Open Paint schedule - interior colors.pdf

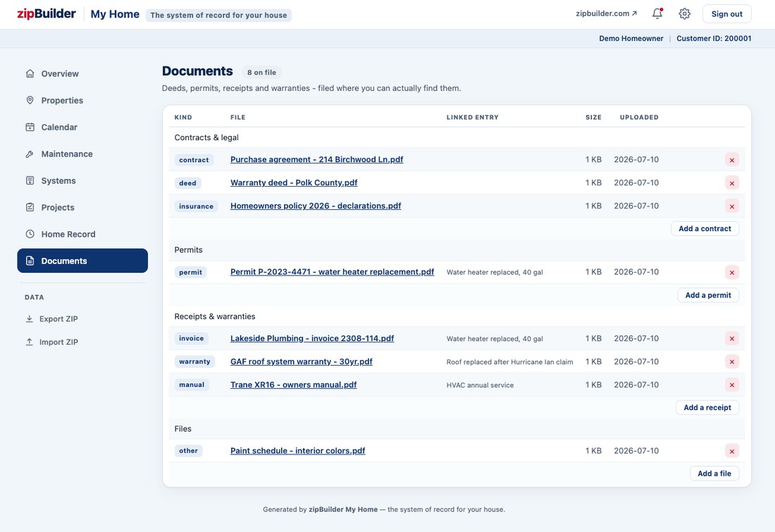[x=297, y=450]
